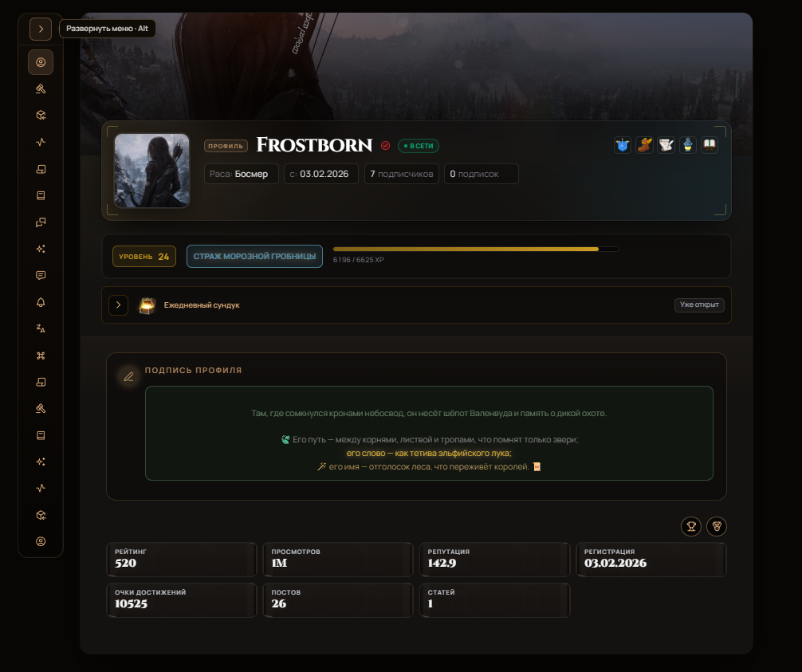The width and height of the screenshot is (802, 672).
Task: Expand the Ежедневный сундук row chevron
Action: point(118,305)
